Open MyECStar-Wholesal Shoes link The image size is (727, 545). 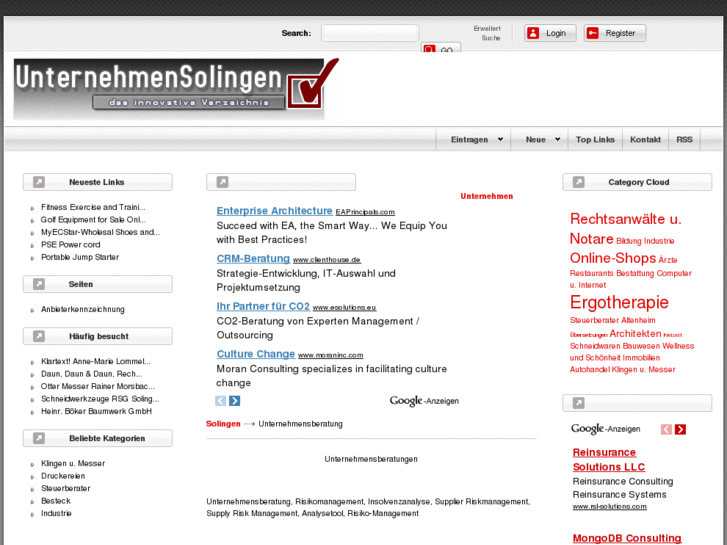coord(100,232)
